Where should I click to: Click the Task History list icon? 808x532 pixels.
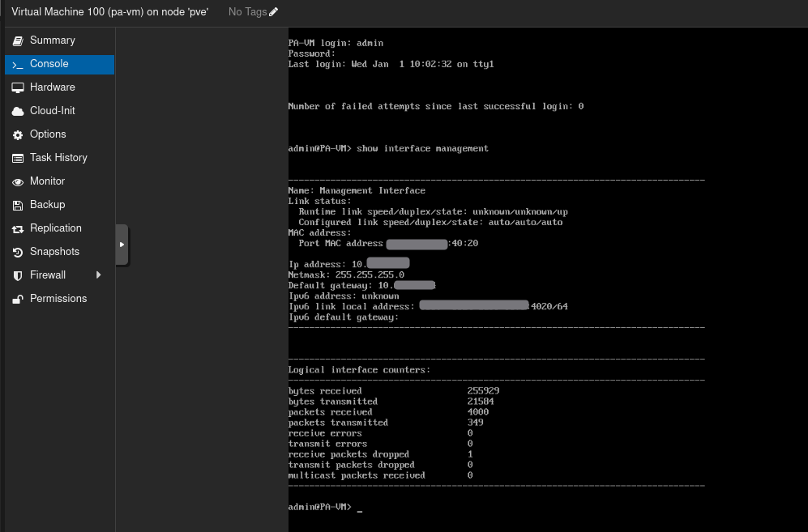tap(18, 158)
